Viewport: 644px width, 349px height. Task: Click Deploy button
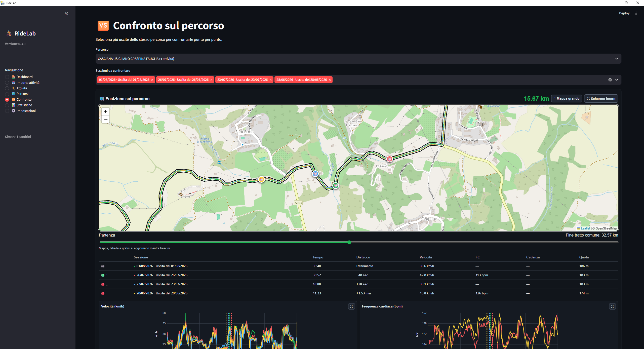tap(624, 13)
